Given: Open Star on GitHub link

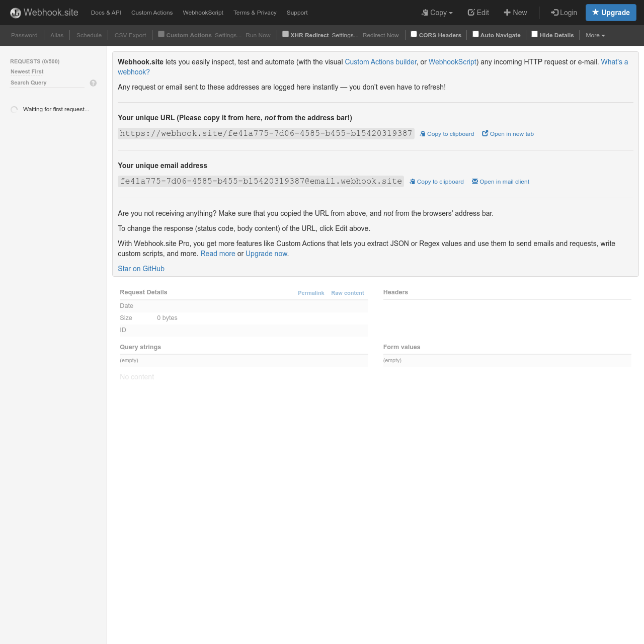Looking at the screenshot, I should pos(141,269).
